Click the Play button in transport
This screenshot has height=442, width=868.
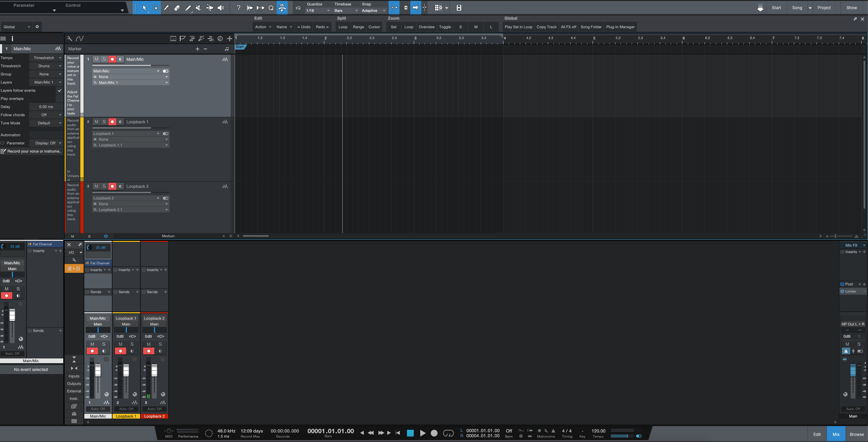coord(423,433)
